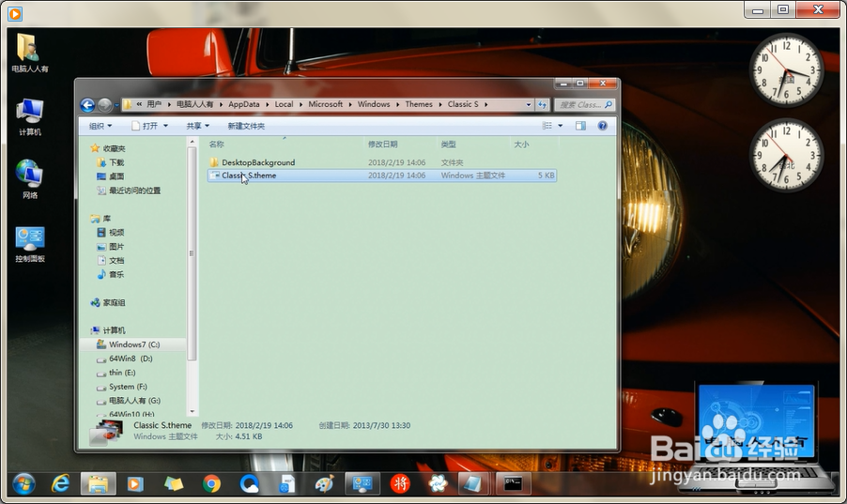
Task: Select 用户 in breadcrumb path
Action: [154, 104]
